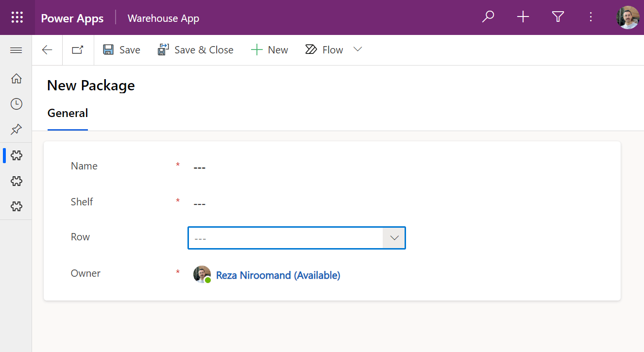Collapse the hamburger site map menu
644x352 pixels.
click(x=16, y=50)
